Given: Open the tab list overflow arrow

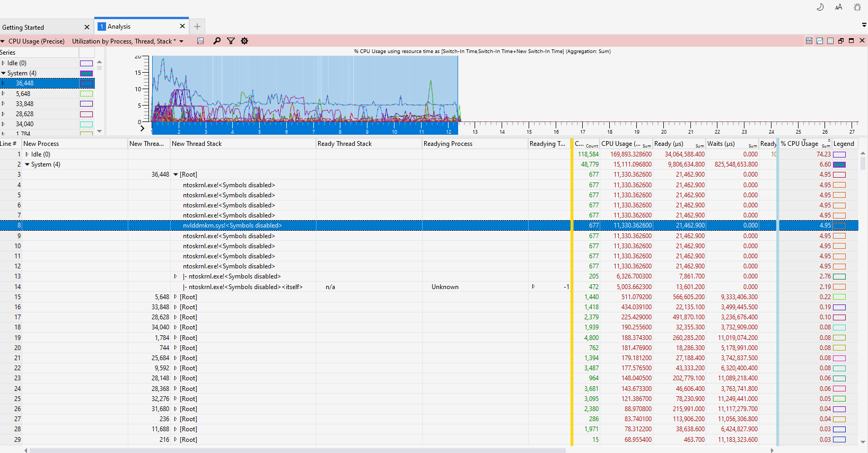Looking at the screenshot, I should 864,25.
